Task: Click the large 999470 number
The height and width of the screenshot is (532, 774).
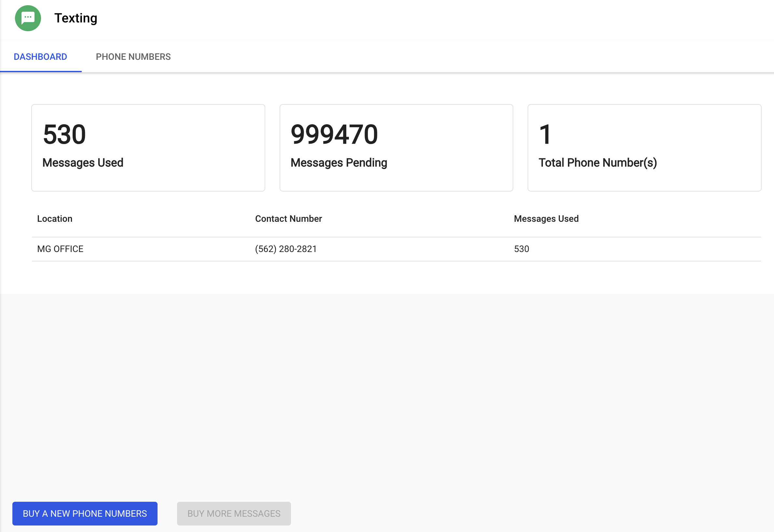Action: tap(334, 134)
